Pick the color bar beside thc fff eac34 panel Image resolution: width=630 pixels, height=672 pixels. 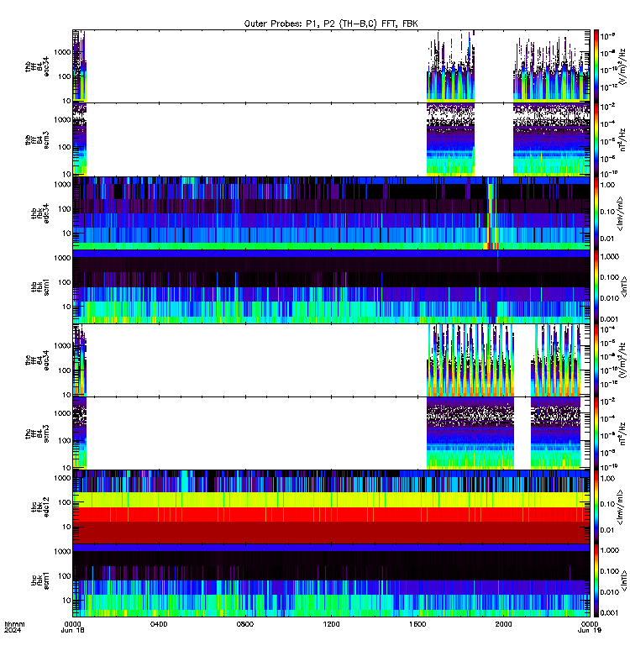(x=596, y=360)
